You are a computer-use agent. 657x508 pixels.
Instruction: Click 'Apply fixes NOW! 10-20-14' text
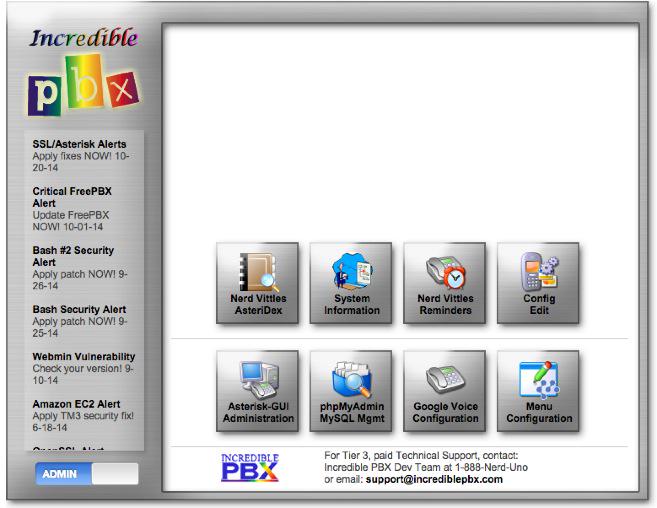coord(80,162)
